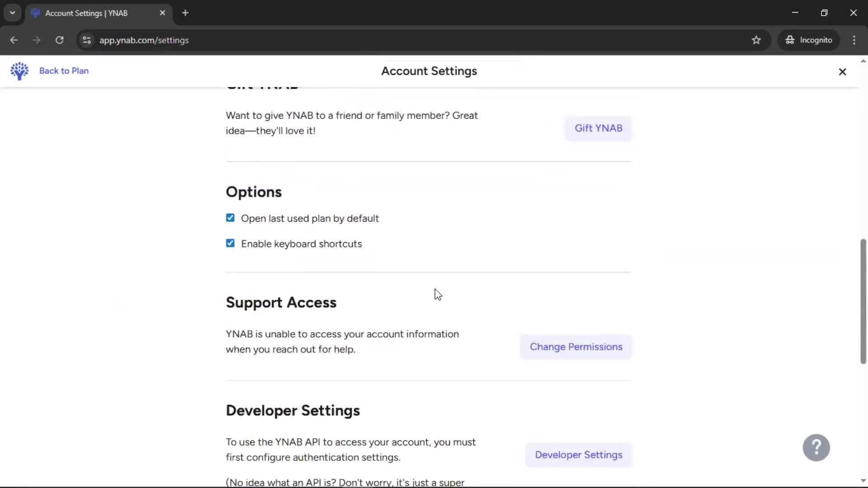Screen dimensions: 868x488
Task: Go back using the browser back arrow
Action: pyautogui.click(x=14, y=40)
